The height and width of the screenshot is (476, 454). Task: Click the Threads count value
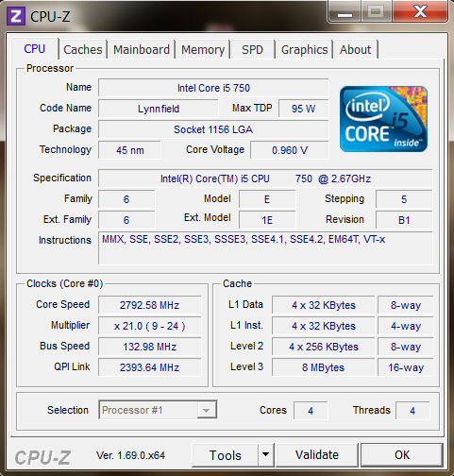[412, 411]
